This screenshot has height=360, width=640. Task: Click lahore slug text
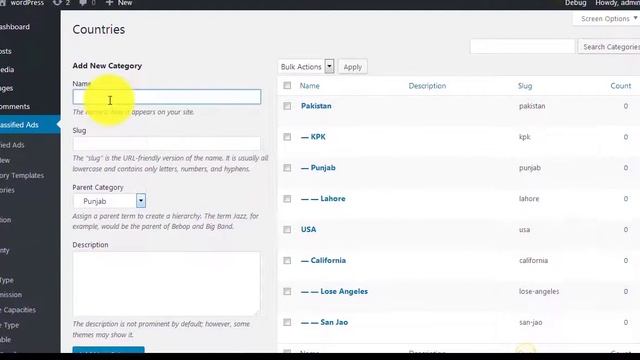[x=529, y=199]
